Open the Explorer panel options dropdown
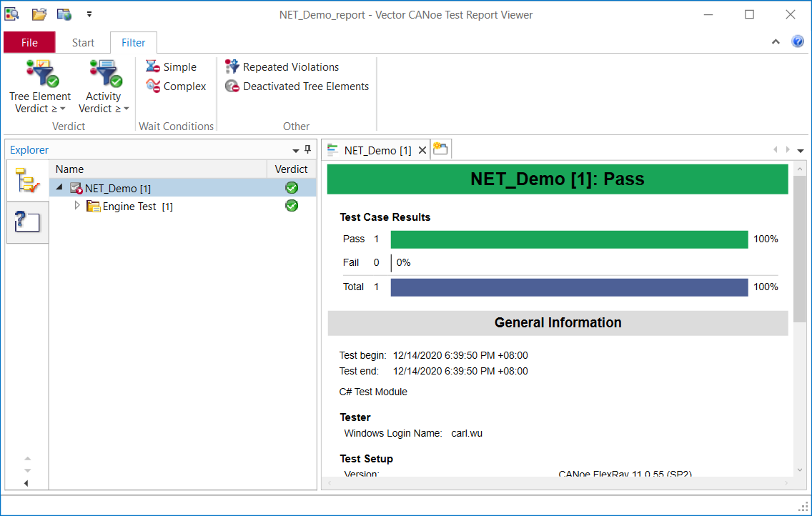The height and width of the screenshot is (516, 812). pyautogui.click(x=296, y=151)
